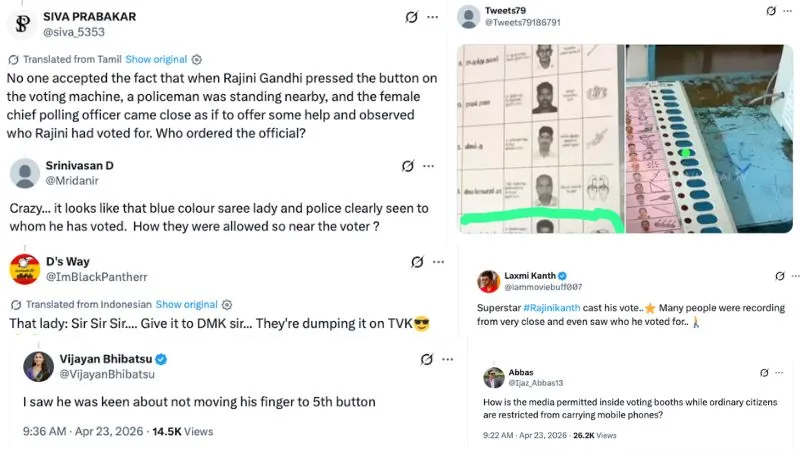Click Grok icon on Laxmi Kanth's tweet
The width and height of the screenshot is (800, 450).
click(x=780, y=276)
